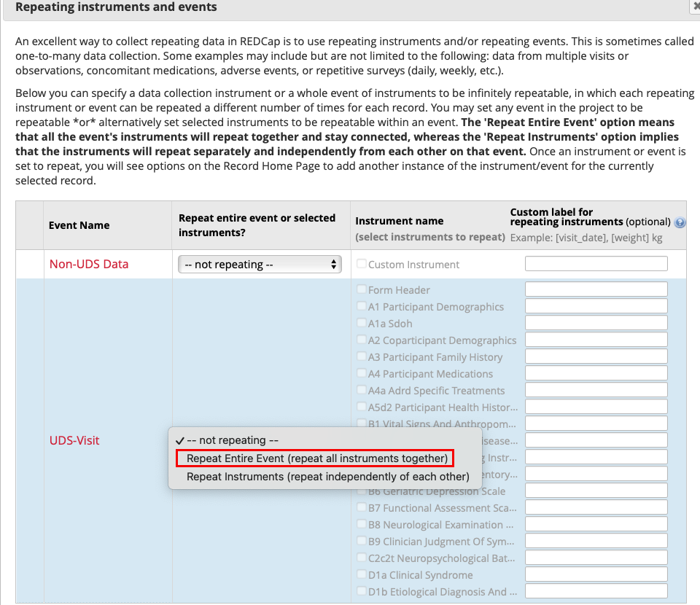Viewport: 700px width, 605px height.
Task: Select C2c2t Neuropsychological Battery checkbox
Action: pos(361,557)
